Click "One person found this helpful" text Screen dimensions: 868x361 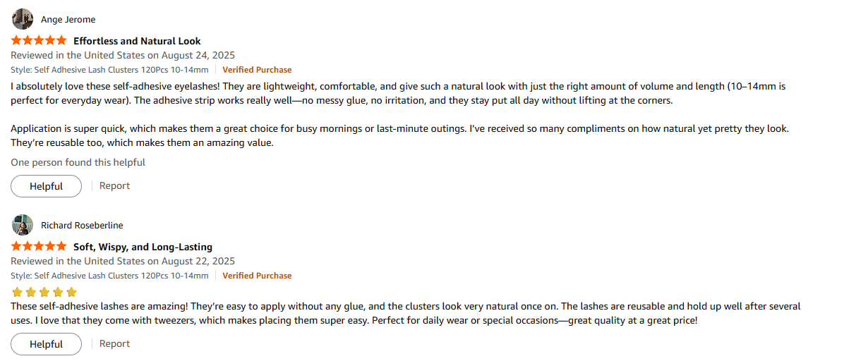point(78,162)
